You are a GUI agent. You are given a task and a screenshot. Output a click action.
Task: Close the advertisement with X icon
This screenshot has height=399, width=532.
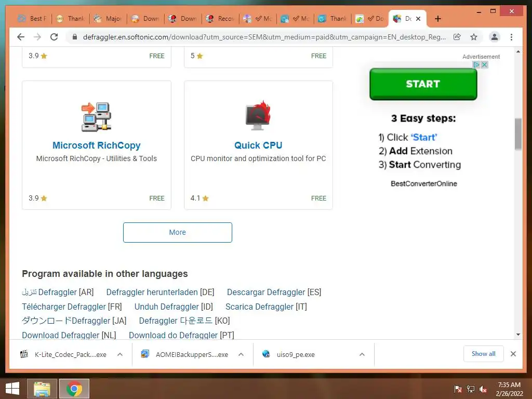pyautogui.click(x=484, y=64)
